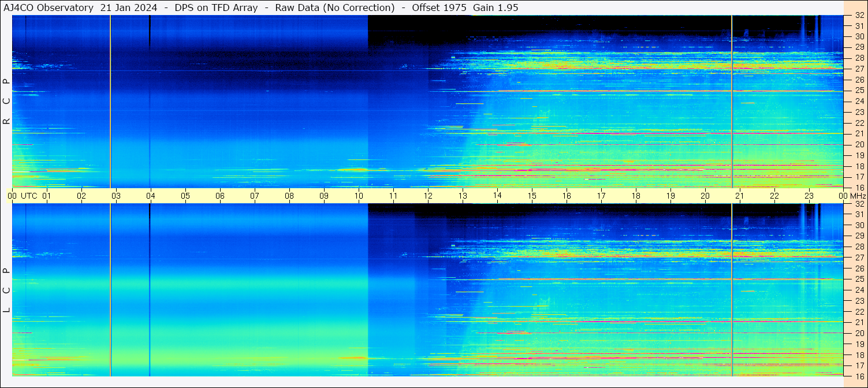Click the 28 MHz tick label of the RCP panel
The image size is (868, 388).
pyautogui.click(x=859, y=58)
